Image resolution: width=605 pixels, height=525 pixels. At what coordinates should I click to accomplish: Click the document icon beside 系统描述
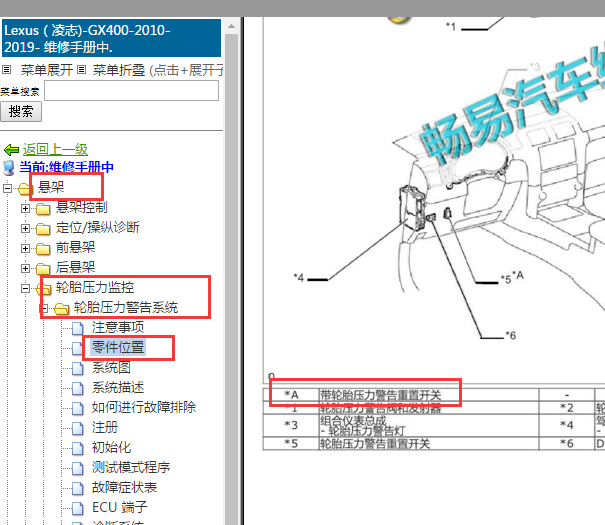click(78, 388)
